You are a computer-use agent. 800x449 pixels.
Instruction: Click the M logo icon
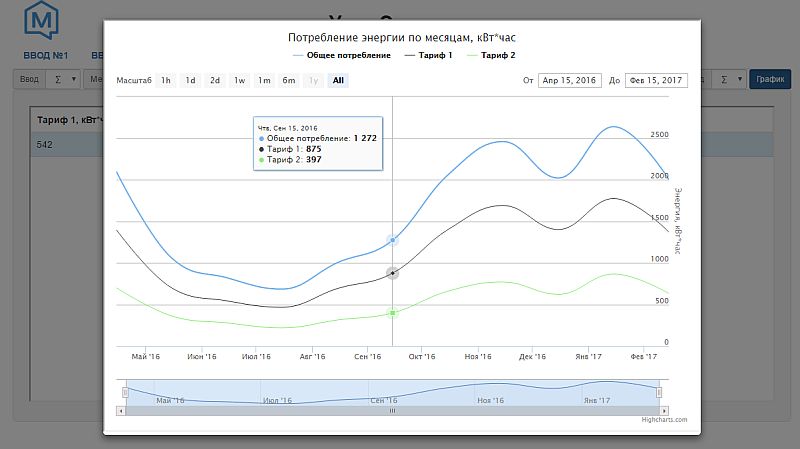[43, 19]
